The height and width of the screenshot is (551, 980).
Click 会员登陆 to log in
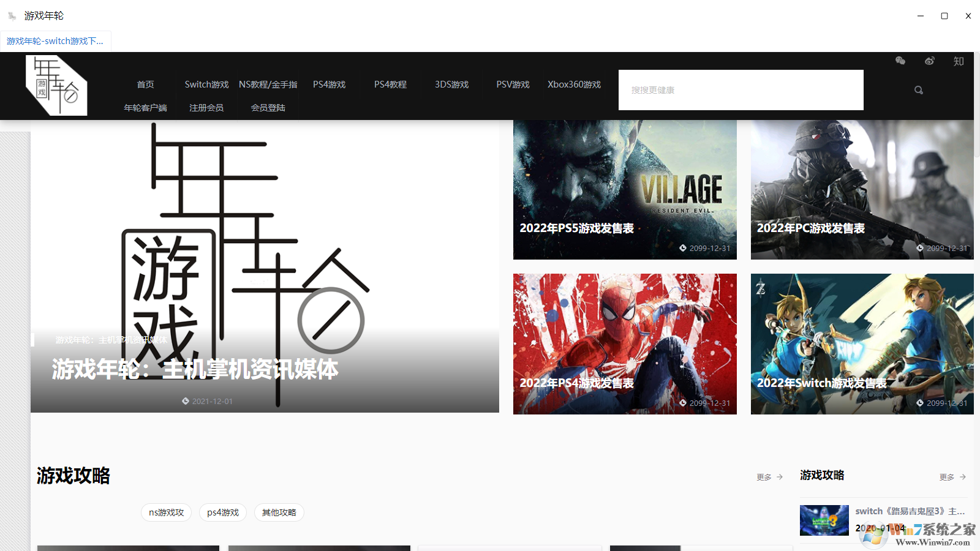point(268,108)
